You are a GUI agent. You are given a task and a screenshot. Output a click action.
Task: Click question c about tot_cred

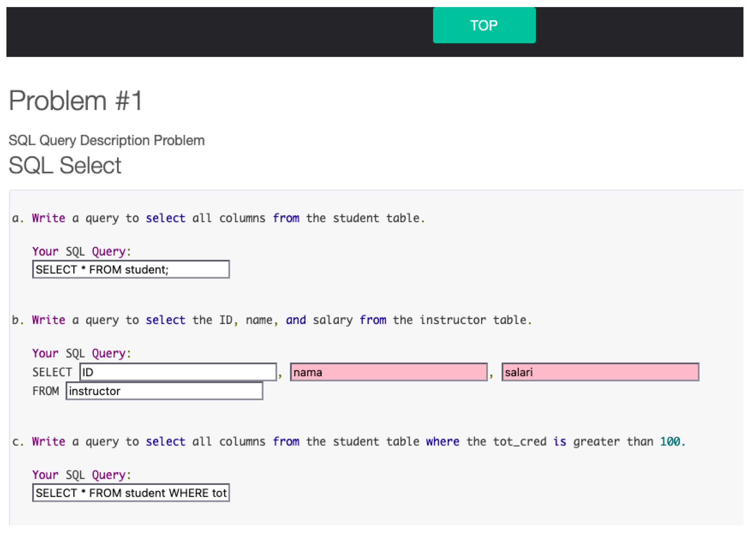point(348,441)
